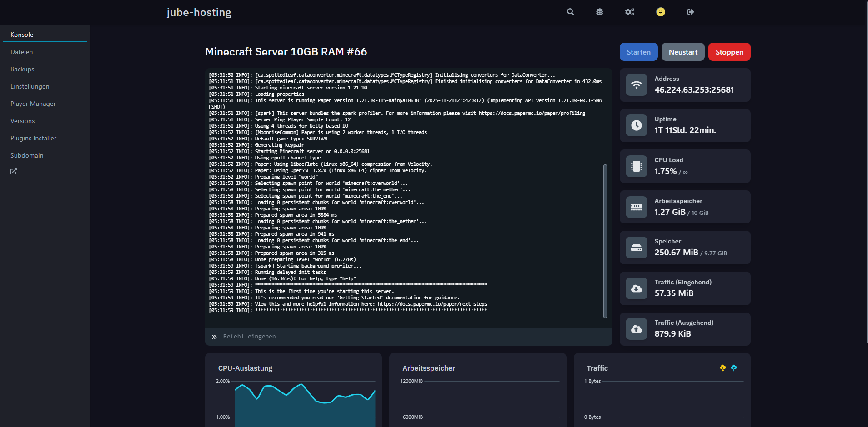
Task: Focus the 'Befehl eingeben...' command input
Action: tap(409, 337)
